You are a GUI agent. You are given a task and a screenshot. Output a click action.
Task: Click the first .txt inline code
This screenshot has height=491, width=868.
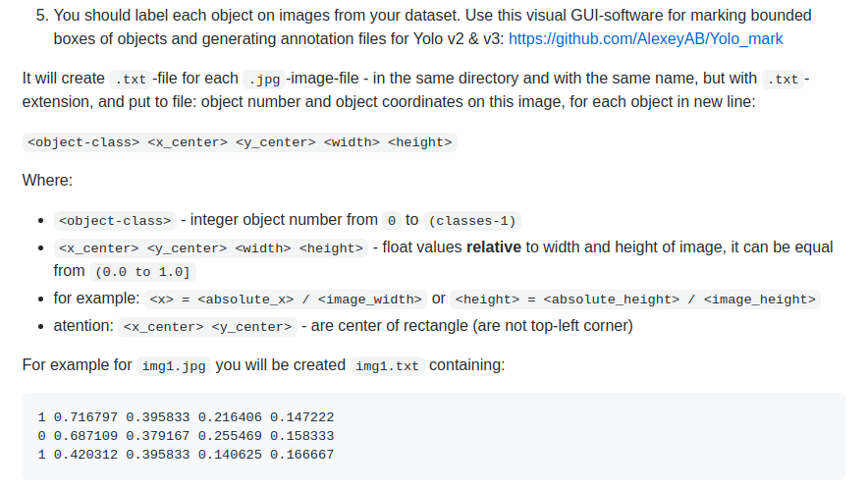(x=131, y=80)
